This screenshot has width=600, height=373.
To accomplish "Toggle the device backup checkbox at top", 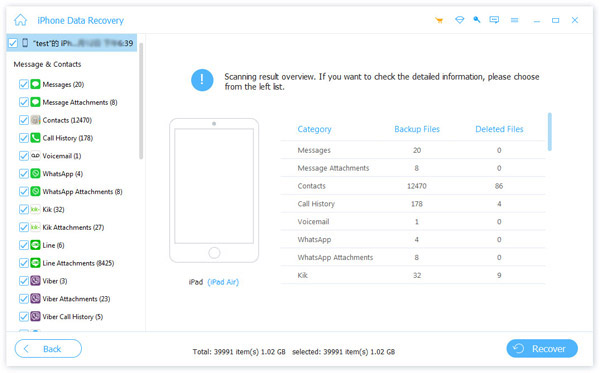I will click(x=13, y=43).
